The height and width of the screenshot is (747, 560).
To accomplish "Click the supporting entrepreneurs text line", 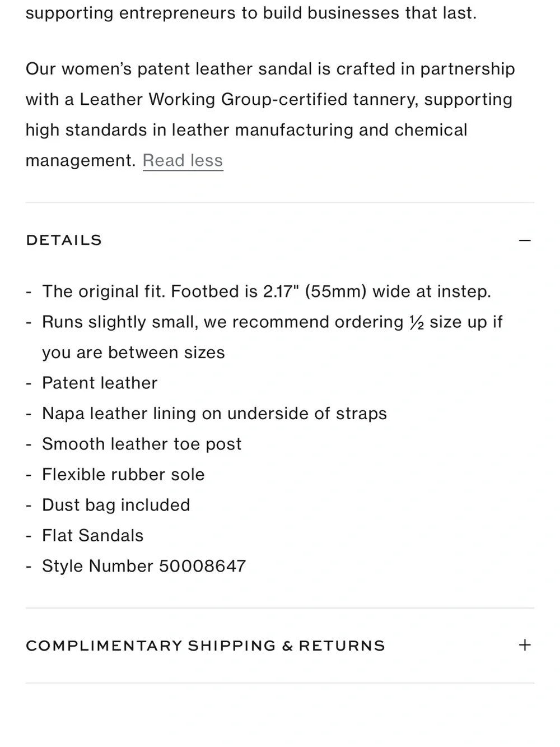I will pyautogui.click(x=251, y=13).
